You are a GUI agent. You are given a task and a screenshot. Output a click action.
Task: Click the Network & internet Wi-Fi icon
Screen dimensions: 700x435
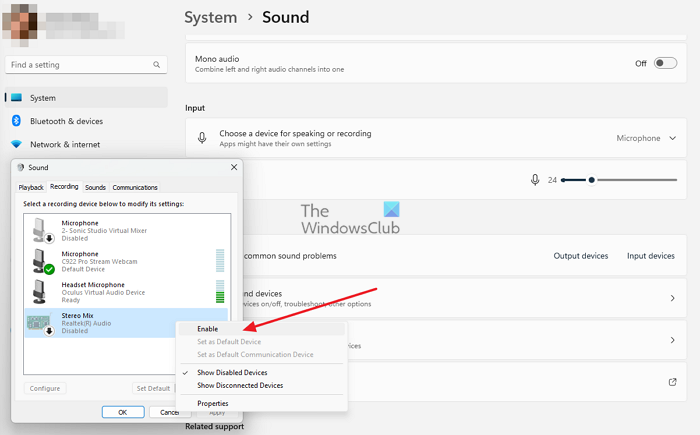(16, 144)
